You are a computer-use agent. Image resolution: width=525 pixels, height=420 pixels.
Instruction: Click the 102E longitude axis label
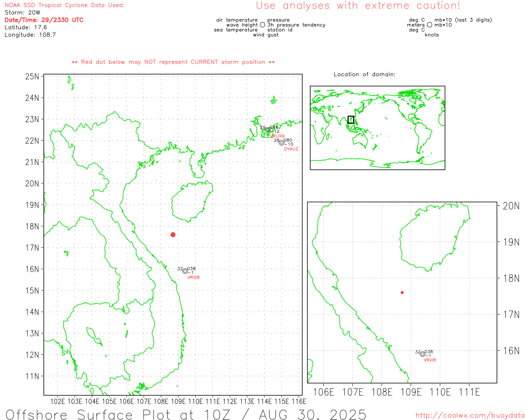pos(58,401)
